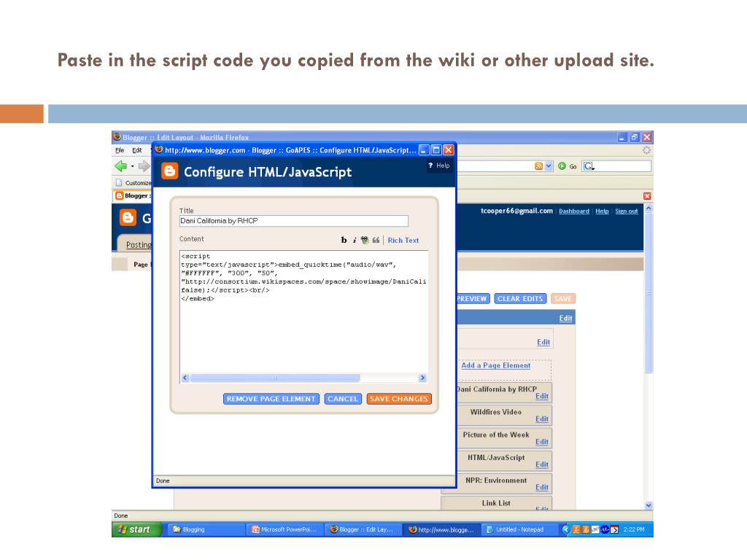The image size is (747, 560).
Task: Edit the Picture of the Week element
Action: coord(542,442)
